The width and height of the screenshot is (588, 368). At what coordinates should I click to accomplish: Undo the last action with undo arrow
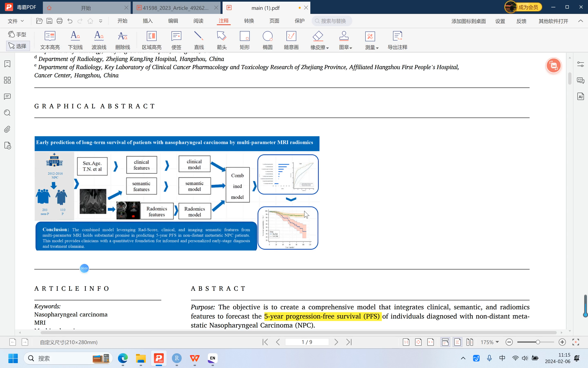(70, 21)
